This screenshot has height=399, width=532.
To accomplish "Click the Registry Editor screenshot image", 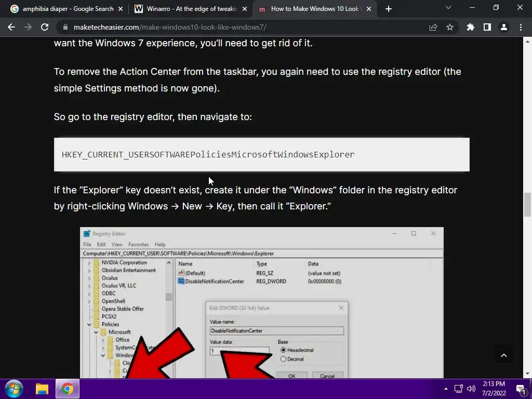I will click(x=262, y=302).
